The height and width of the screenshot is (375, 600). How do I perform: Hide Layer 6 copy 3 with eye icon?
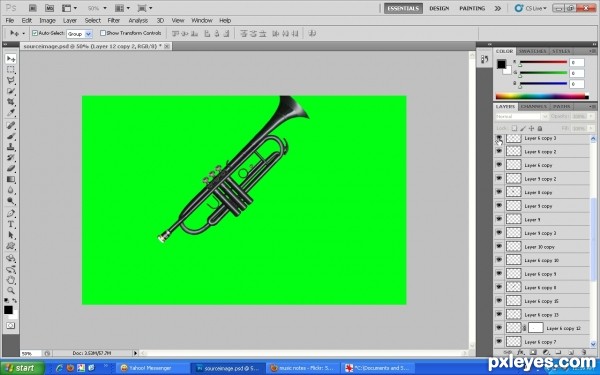[499, 138]
